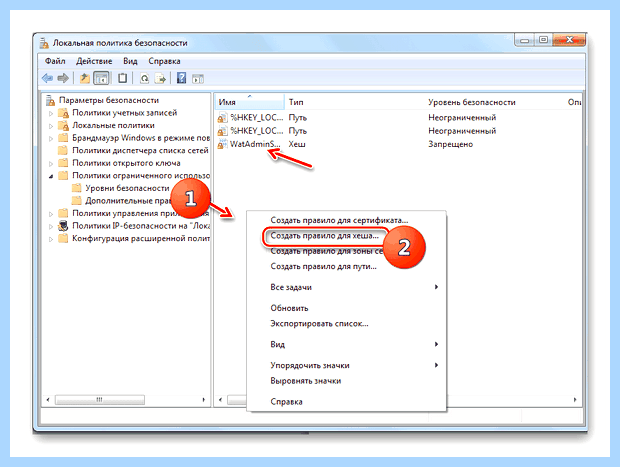Viewport: 620px width, 467px height.
Task: Click the Политики учетных записей folder icon
Action: pyautogui.click(x=63, y=113)
